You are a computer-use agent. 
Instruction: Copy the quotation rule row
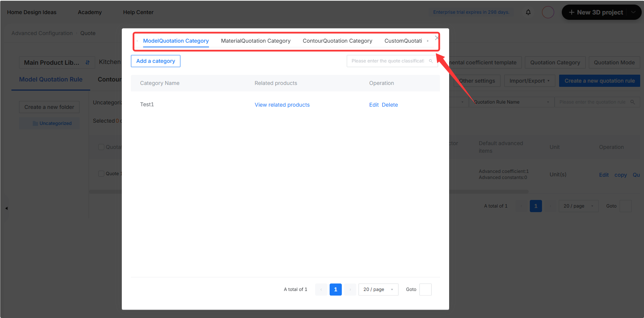(620, 175)
